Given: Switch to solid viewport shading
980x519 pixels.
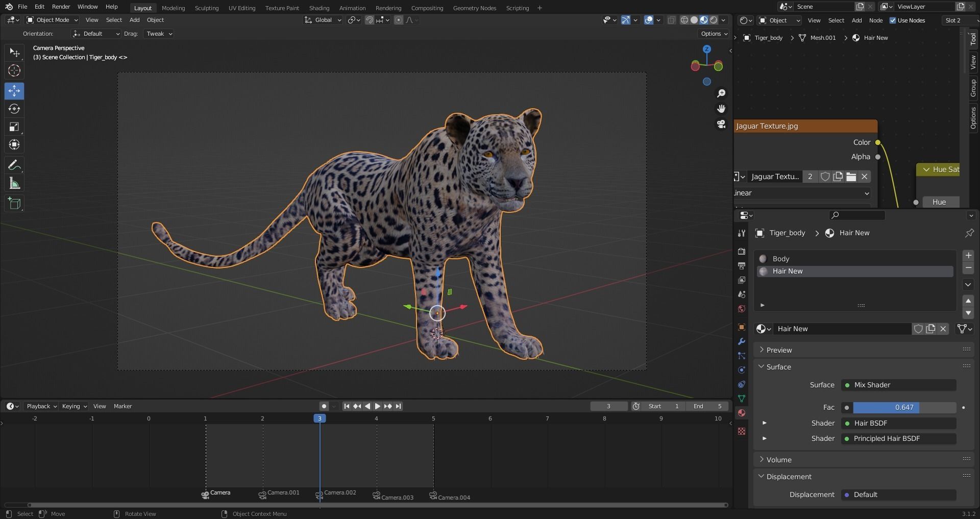Looking at the screenshot, I should click(694, 20).
